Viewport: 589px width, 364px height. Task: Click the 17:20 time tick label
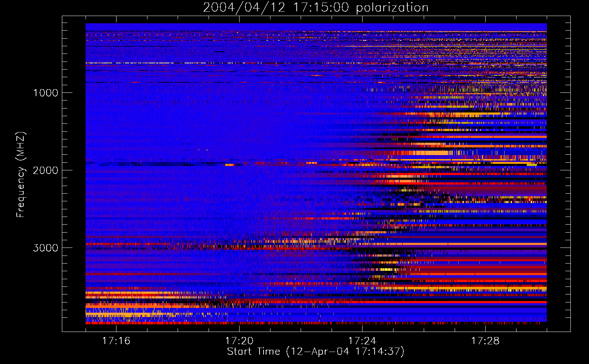click(x=239, y=341)
